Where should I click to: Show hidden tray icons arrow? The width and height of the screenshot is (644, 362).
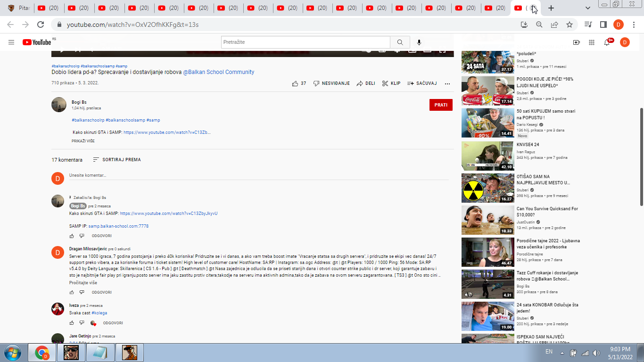562,353
